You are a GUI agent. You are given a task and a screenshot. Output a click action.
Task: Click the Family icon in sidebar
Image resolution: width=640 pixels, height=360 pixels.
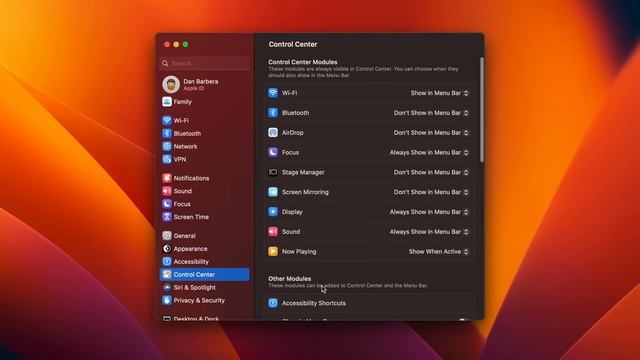coord(167,102)
